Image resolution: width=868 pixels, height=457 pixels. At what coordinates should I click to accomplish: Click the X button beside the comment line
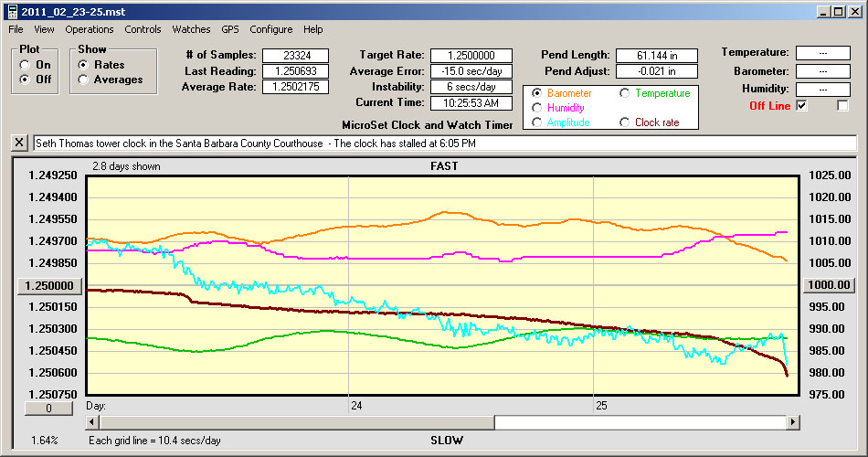pos(19,143)
